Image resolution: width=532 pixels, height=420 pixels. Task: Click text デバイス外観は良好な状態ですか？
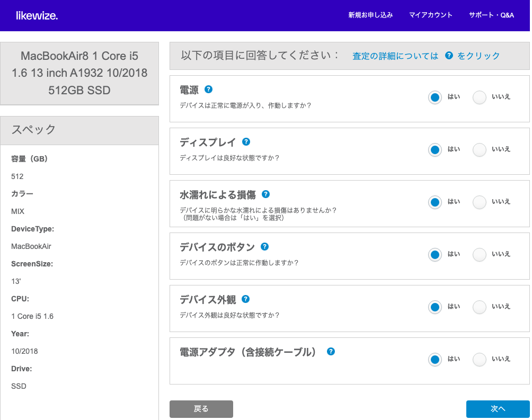[229, 315]
